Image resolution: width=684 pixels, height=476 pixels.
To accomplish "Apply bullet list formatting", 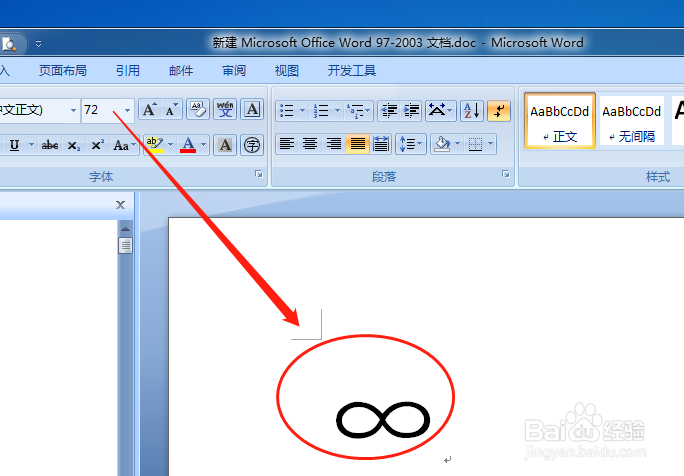I will tap(287, 110).
